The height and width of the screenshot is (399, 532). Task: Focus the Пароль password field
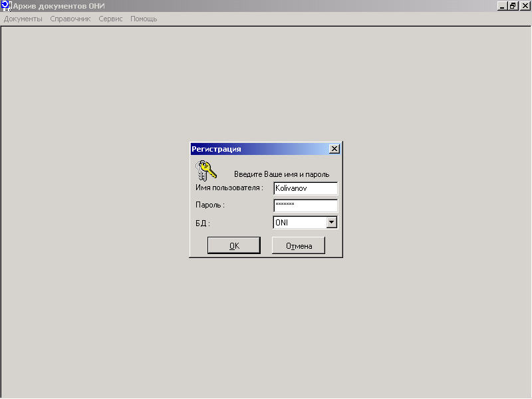tap(305, 205)
